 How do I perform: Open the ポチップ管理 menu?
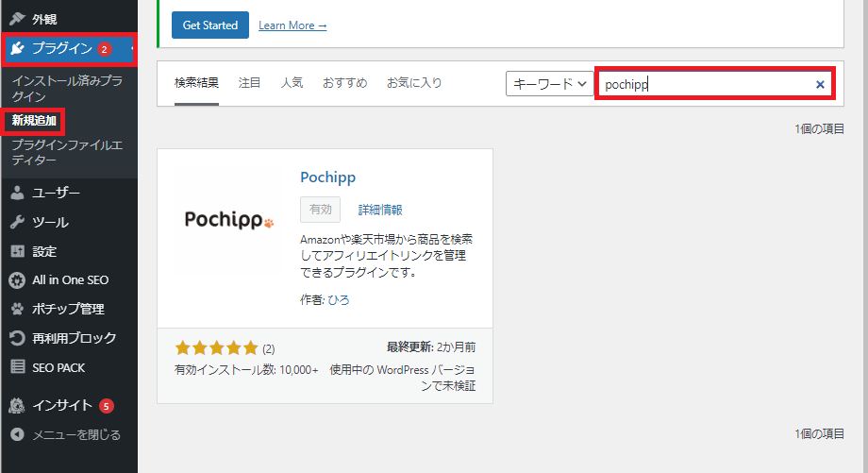tap(69, 309)
